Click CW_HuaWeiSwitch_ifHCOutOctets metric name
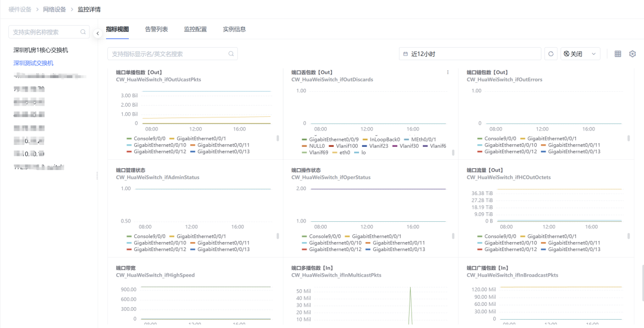Image resolution: width=644 pixels, height=328 pixels. [x=509, y=177]
